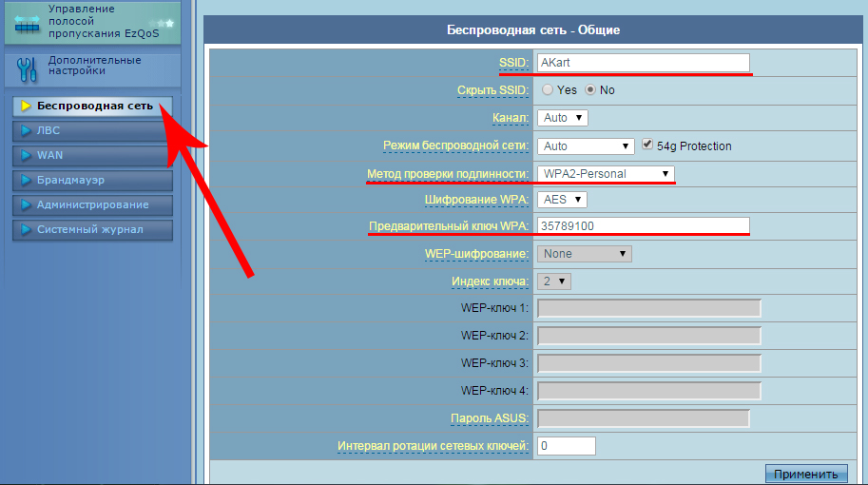Open Режим беспроводной сети dropdown
868x485 pixels.
(x=586, y=146)
